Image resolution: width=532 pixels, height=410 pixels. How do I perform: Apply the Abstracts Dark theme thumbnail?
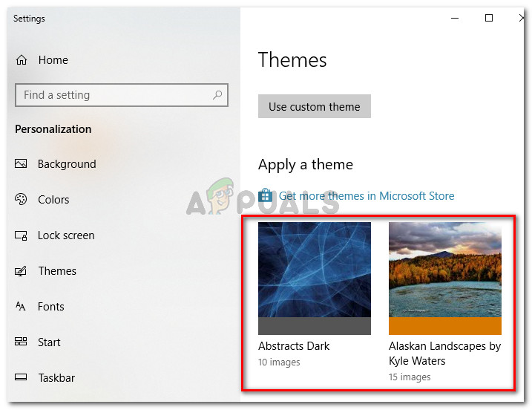click(314, 270)
